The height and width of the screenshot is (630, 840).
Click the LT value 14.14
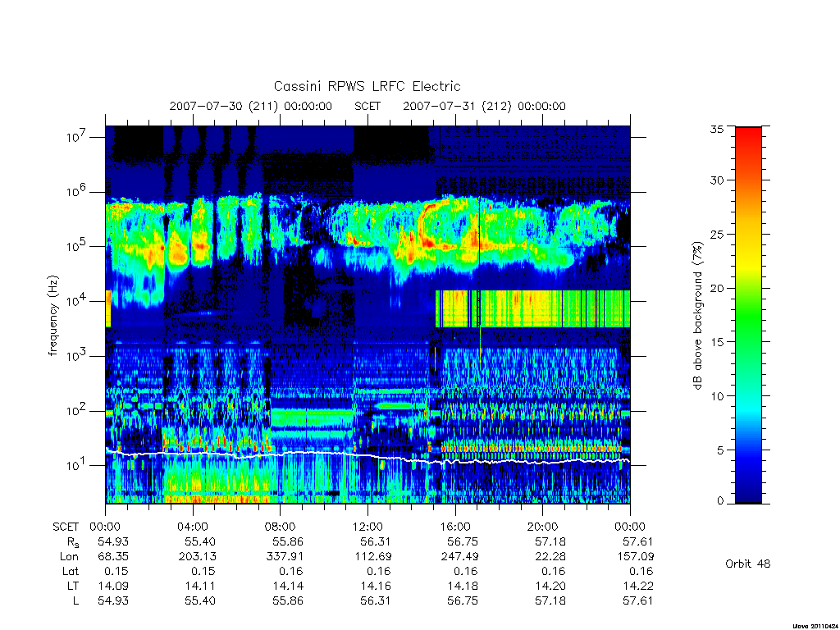coord(288,586)
